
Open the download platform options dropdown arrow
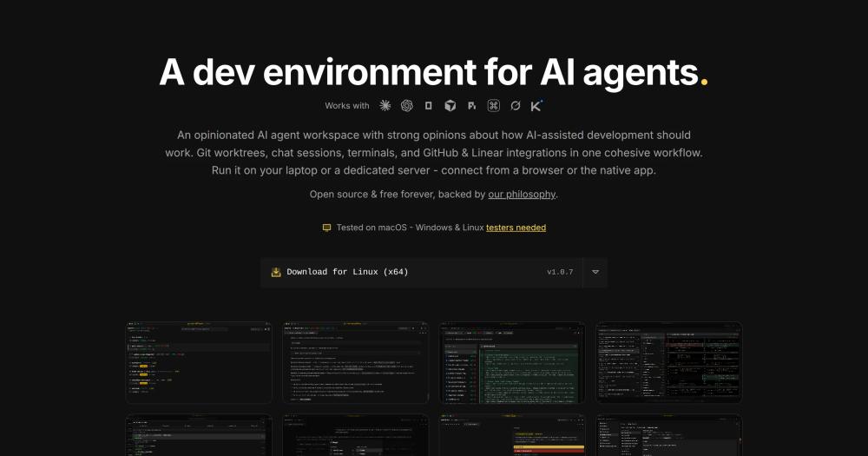(595, 272)
